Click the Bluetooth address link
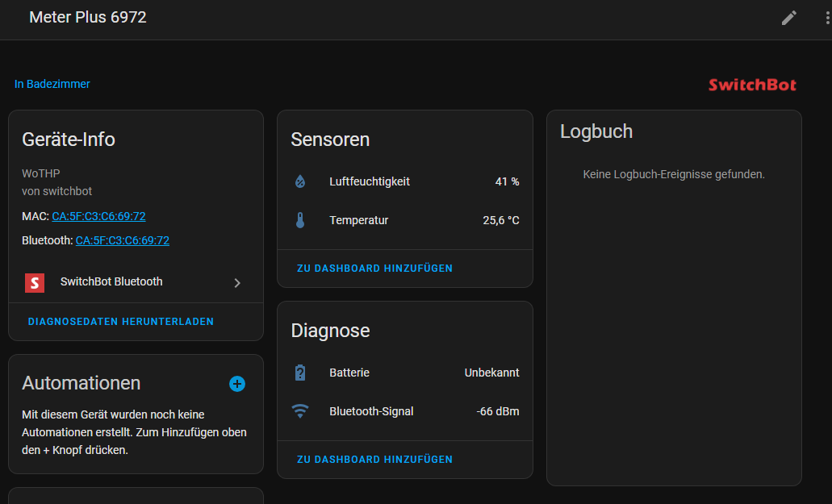This screenshot has height=504, width=832. click(x=122, y=240)
